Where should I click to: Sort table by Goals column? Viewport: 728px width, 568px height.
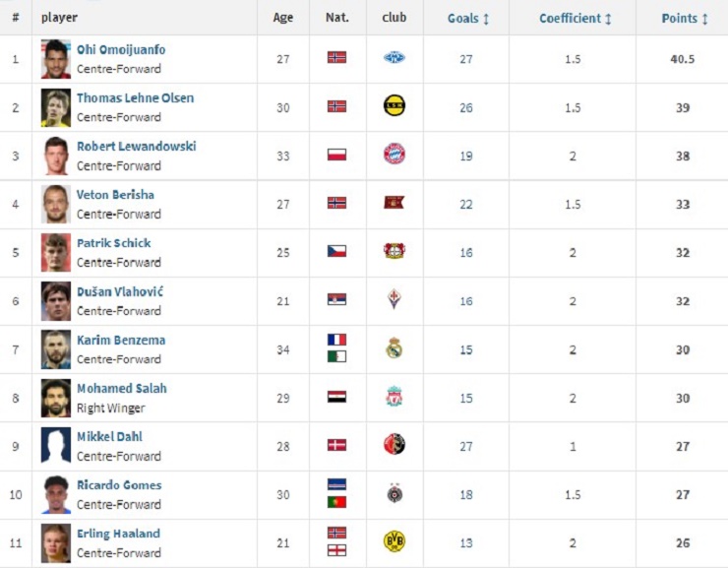(468, 18)
